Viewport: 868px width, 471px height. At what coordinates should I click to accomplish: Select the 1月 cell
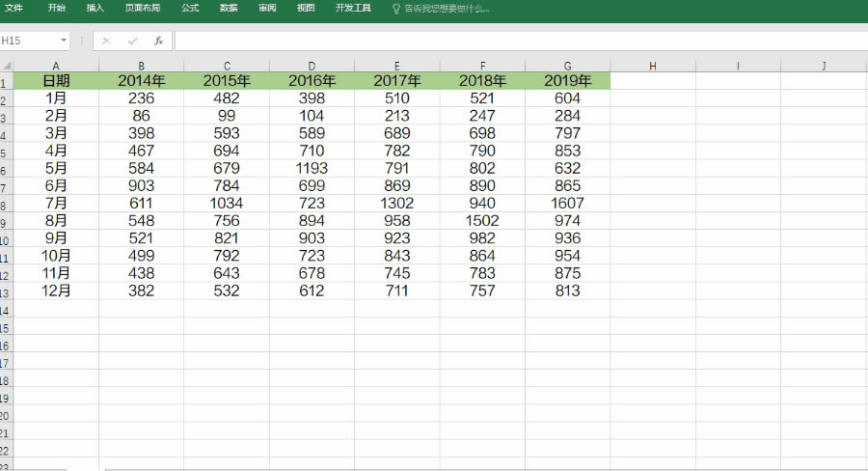pos(56,98)
